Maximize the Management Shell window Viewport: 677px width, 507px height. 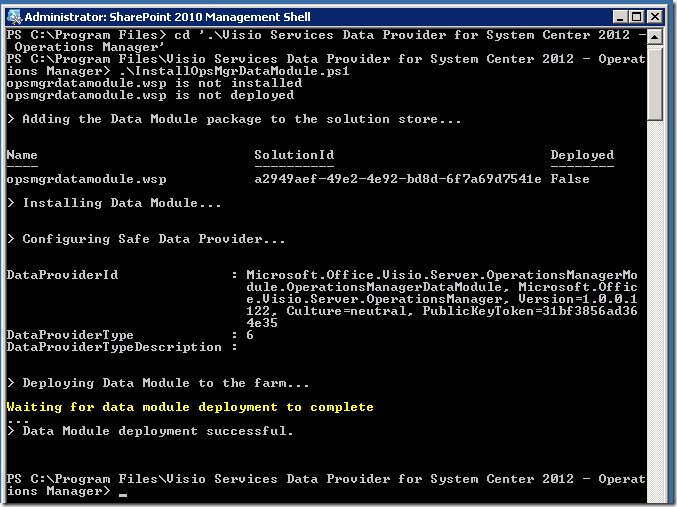[x=636, y=17]
